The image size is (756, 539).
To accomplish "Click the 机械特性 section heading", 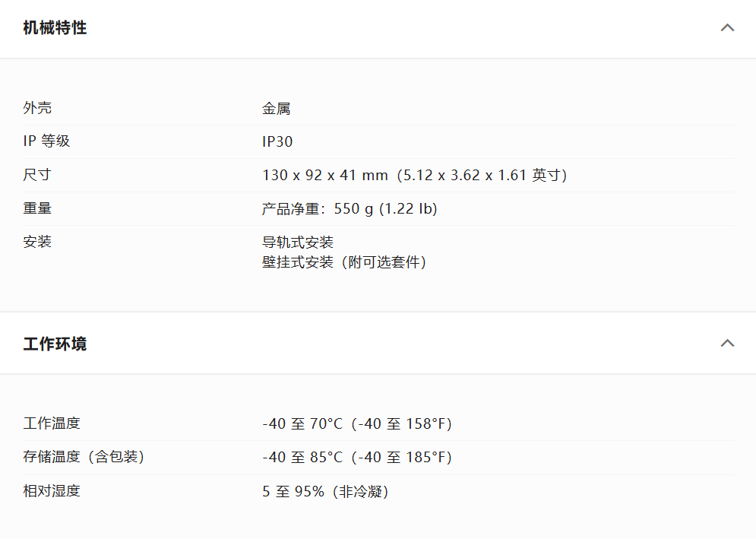I will coord(55,27).
